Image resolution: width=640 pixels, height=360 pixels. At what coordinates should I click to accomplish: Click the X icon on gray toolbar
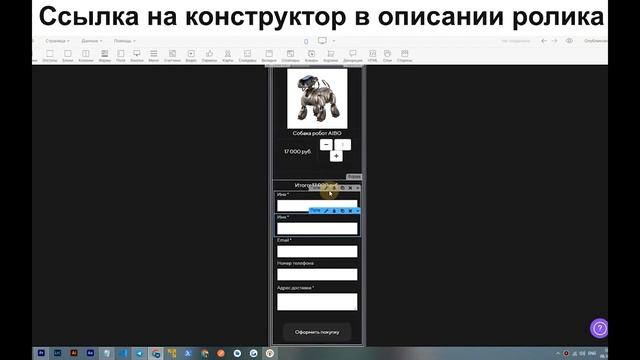350,188
